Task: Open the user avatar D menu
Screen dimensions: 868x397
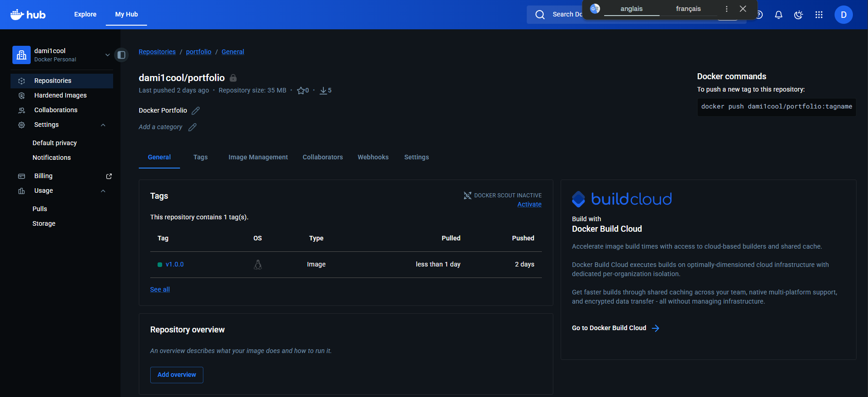Action: click(x=844, y=15)
